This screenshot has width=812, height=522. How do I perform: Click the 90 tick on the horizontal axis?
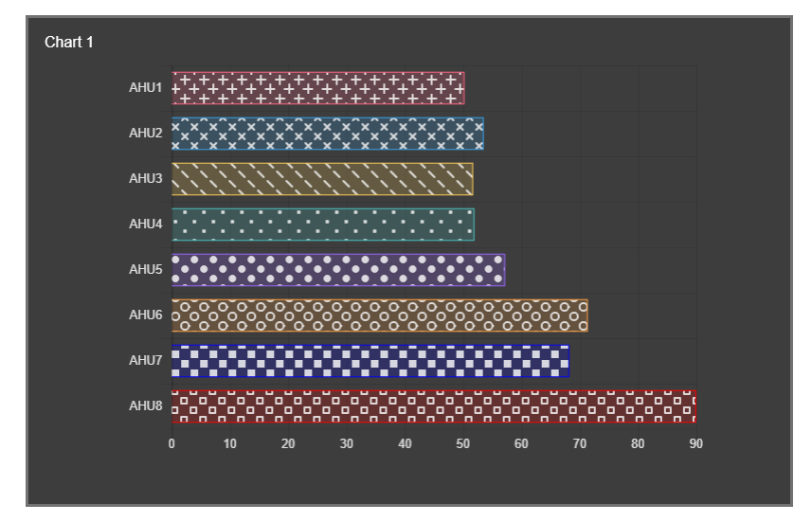click(695, 443)
